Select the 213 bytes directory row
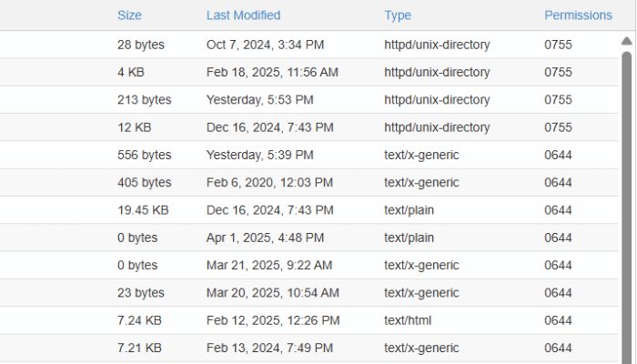Viewport: 637px width, 364px height. (144, 99)
